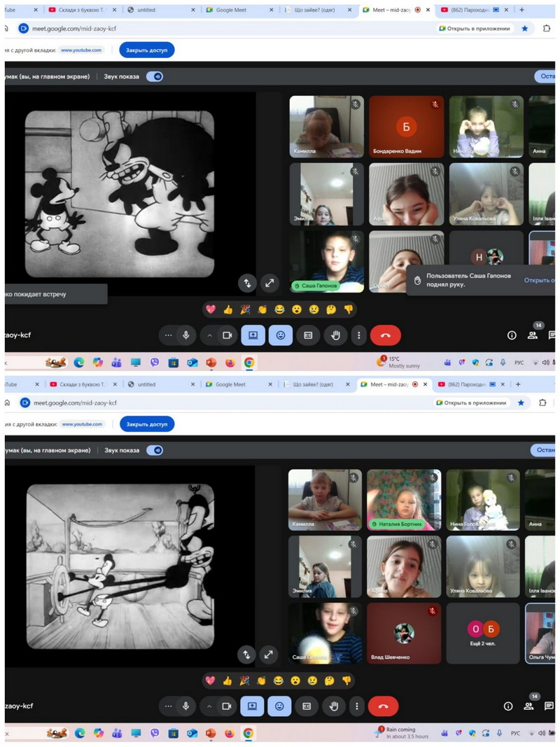This screenshot has height=747, width=560.
Task: Send party popper reaction in bottom screenshot
Action: pos(244,680)
